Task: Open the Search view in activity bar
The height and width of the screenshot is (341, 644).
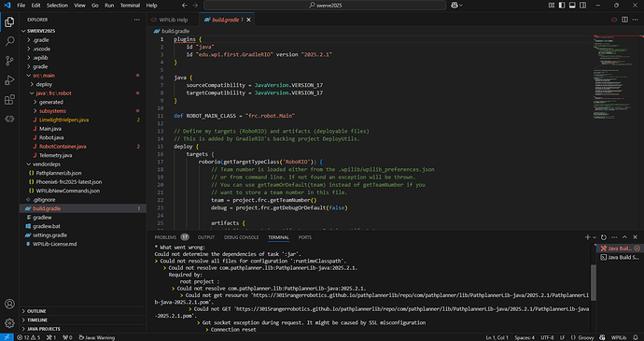Action: (9, 41)
